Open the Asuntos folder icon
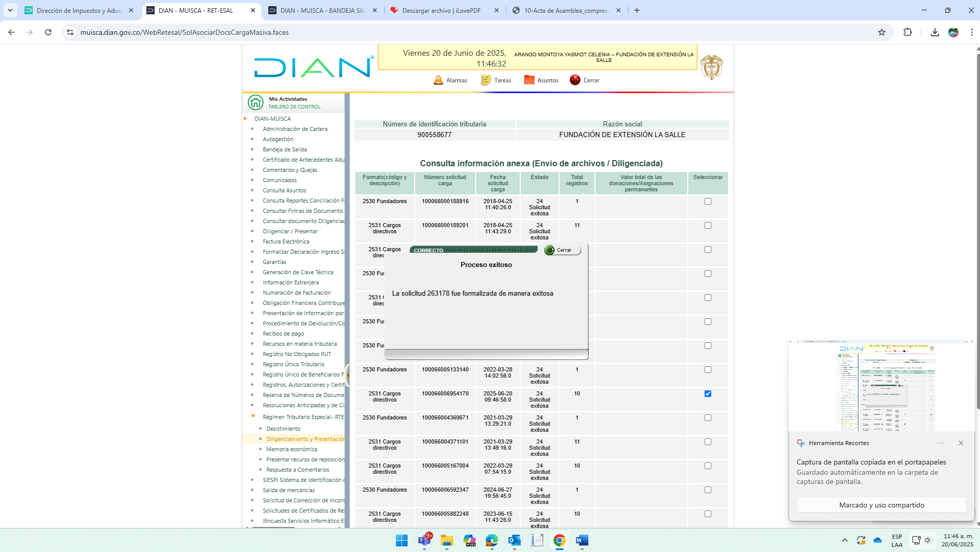Image resolution: width=980 pixels, height=552 pixels. click(x=529, y=80)
